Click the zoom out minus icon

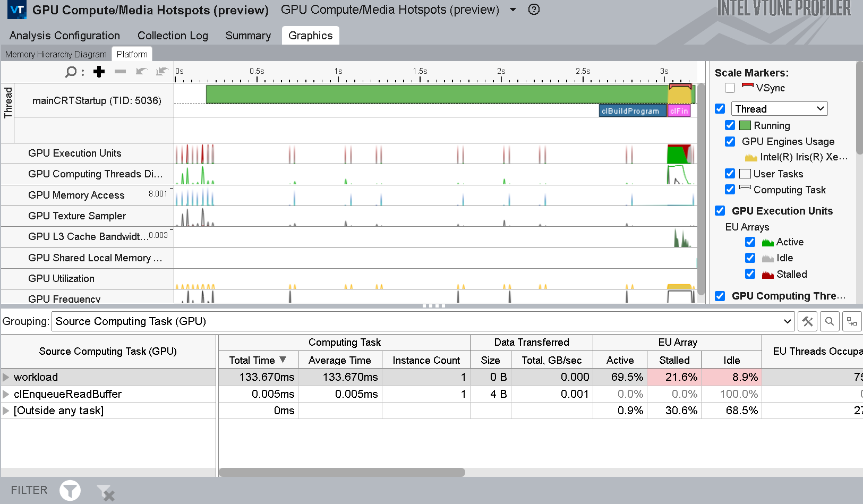(x=121, y=72)
